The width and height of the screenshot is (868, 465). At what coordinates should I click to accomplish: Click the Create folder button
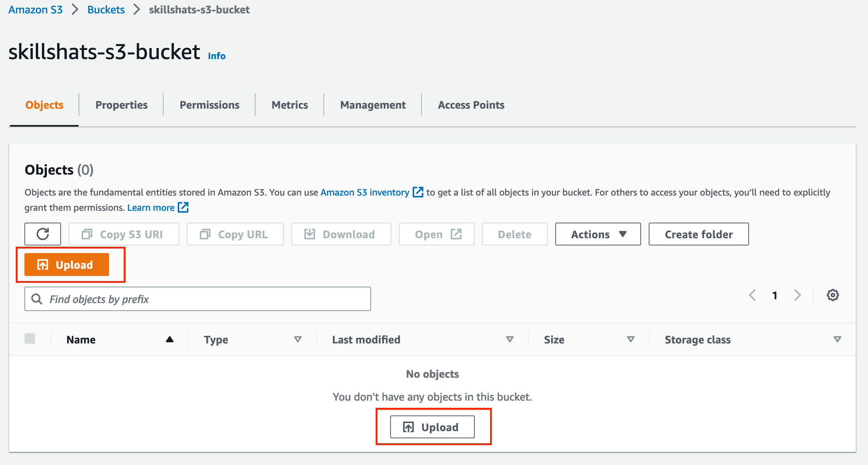coord(699,234)
